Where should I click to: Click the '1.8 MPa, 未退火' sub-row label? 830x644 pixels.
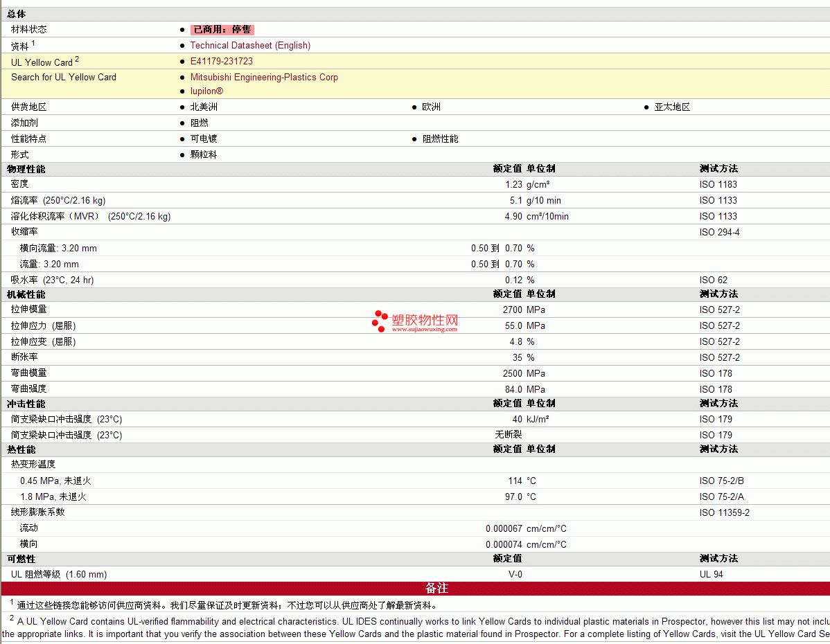coord(53,497)
